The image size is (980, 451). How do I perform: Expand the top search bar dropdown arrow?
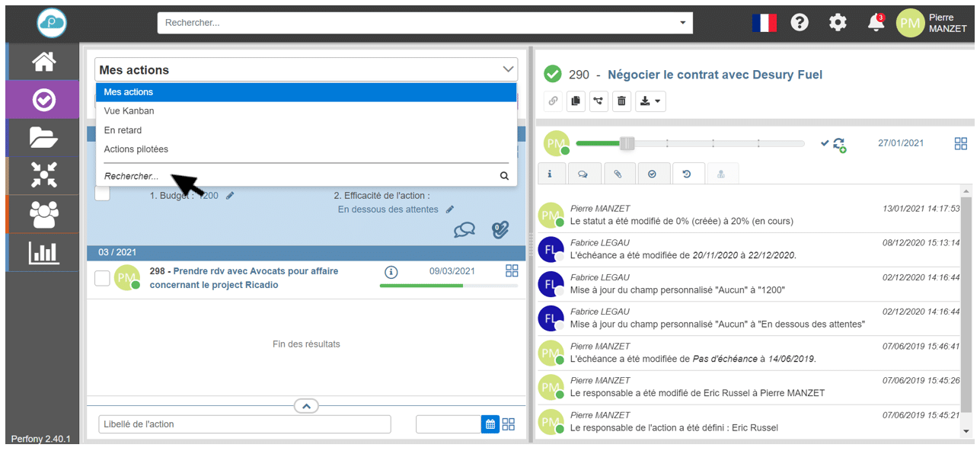click(682, 23)
